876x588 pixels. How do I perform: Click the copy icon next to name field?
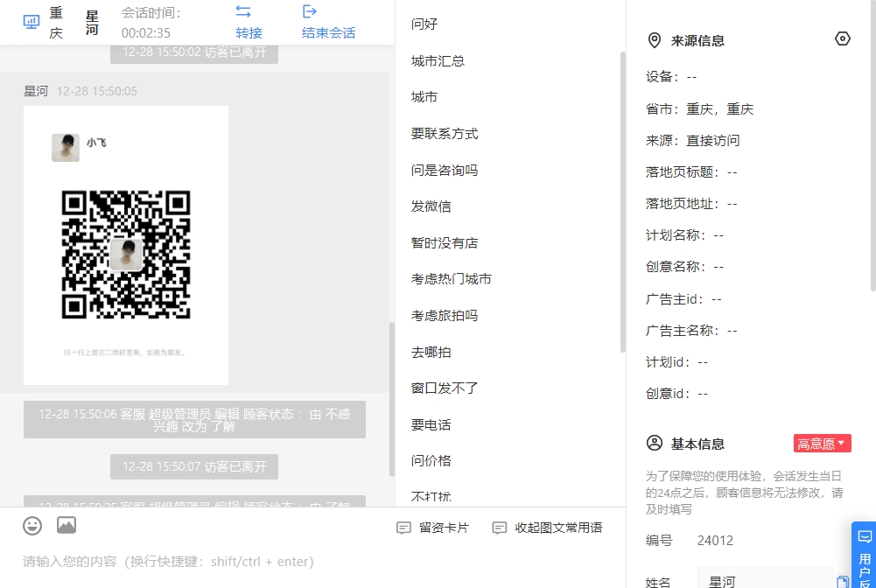click(x=842, y=582)
